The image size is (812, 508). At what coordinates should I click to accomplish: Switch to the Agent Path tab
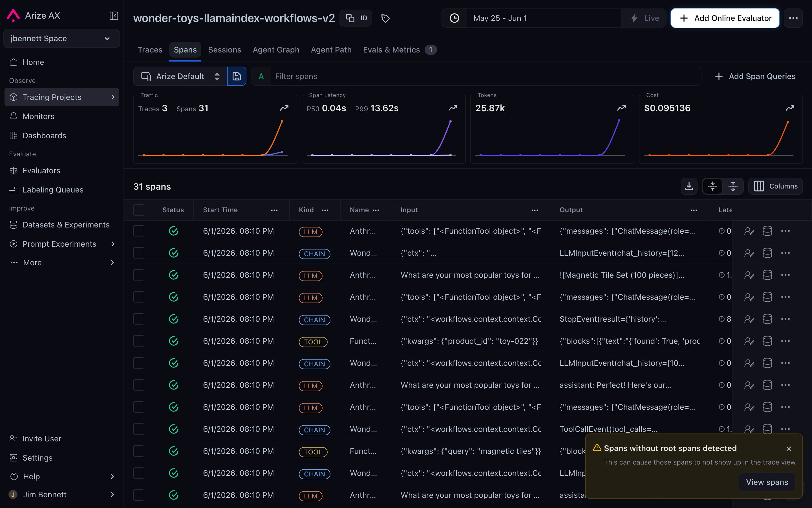coord(331,50)
